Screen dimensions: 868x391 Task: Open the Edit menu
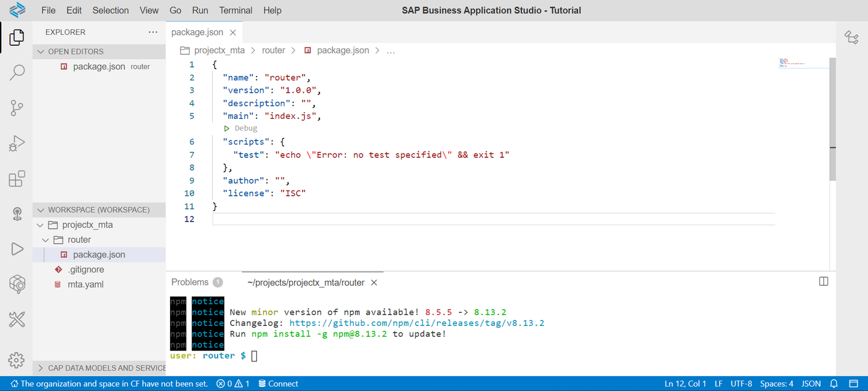(x=74, y=10)
